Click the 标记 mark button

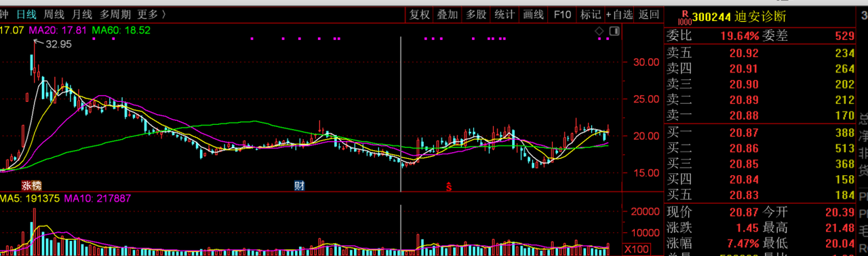click(591, 14)
